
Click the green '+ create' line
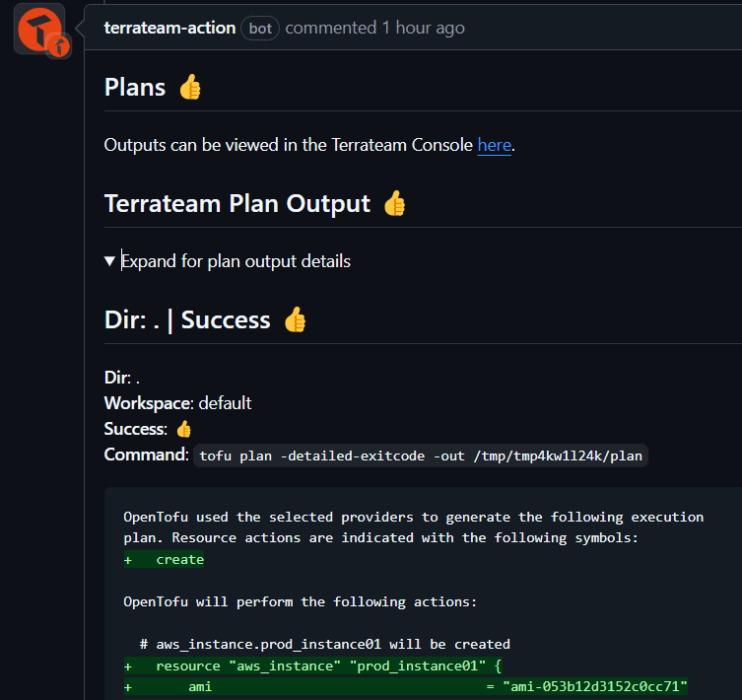164,559
